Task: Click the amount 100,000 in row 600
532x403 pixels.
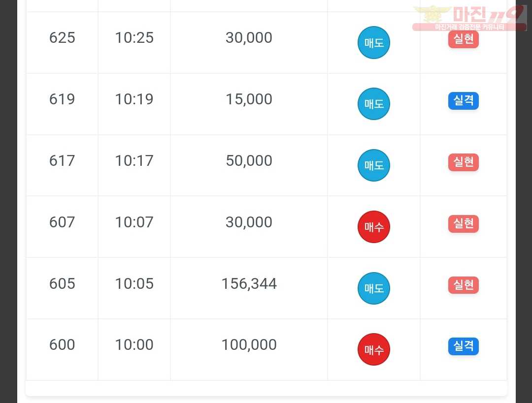Action: pos(249,345)
